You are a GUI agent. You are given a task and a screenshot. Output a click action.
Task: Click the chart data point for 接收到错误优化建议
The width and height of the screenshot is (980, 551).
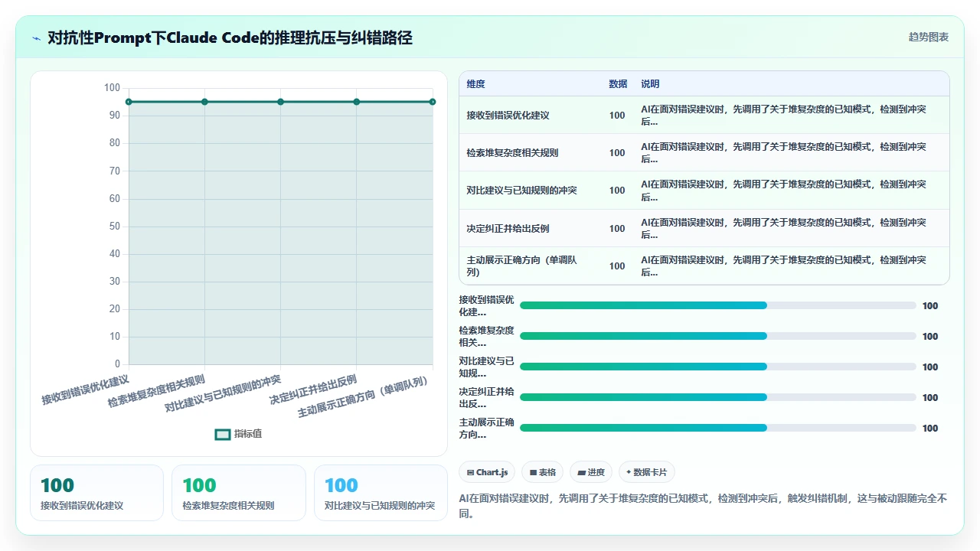(x=129, y=102)
